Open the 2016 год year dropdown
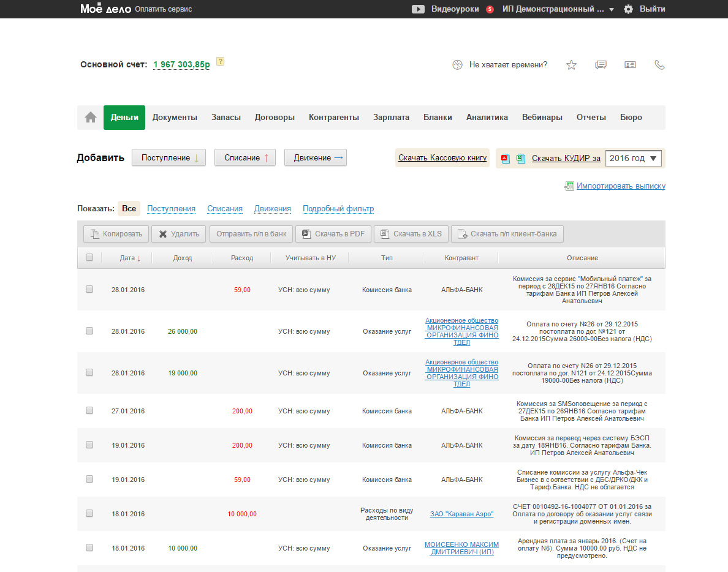728x572 pixels. coord(633,159)
